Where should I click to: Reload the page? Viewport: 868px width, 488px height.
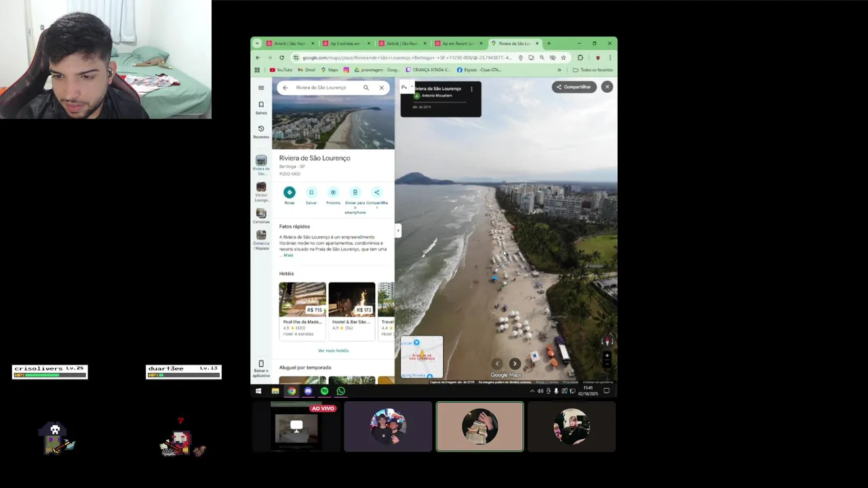281,58
